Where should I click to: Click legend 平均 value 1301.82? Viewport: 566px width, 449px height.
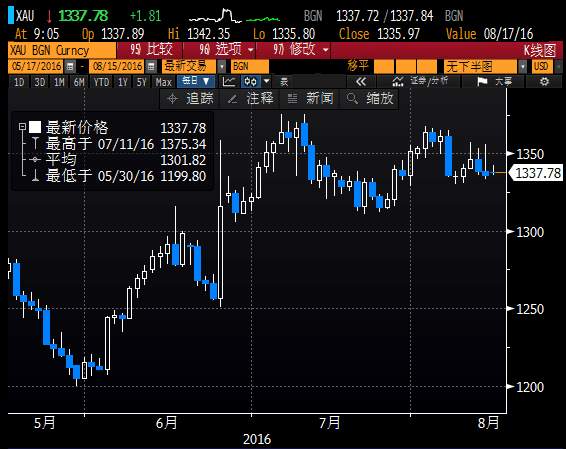[183, 160]
